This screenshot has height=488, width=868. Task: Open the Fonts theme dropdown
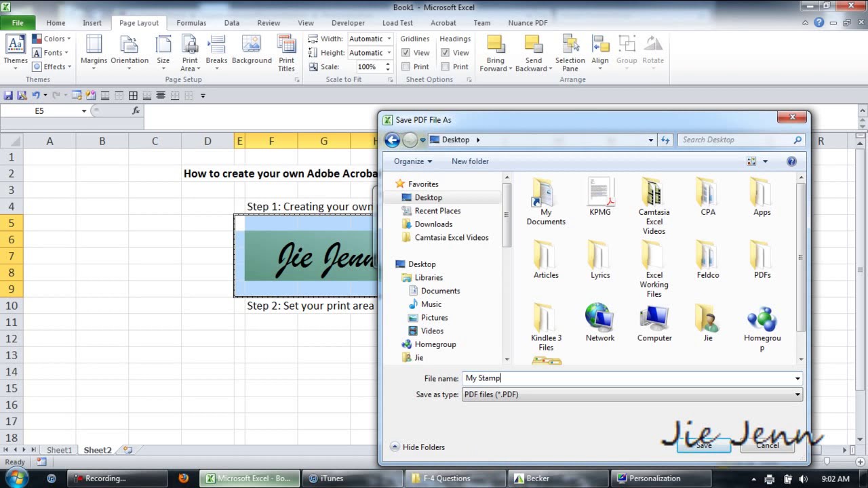50,53
